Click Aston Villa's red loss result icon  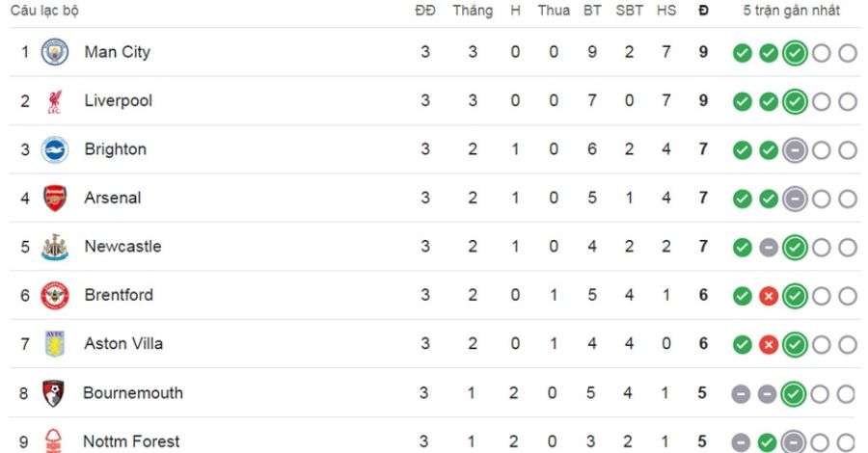(x=769, y=345)
